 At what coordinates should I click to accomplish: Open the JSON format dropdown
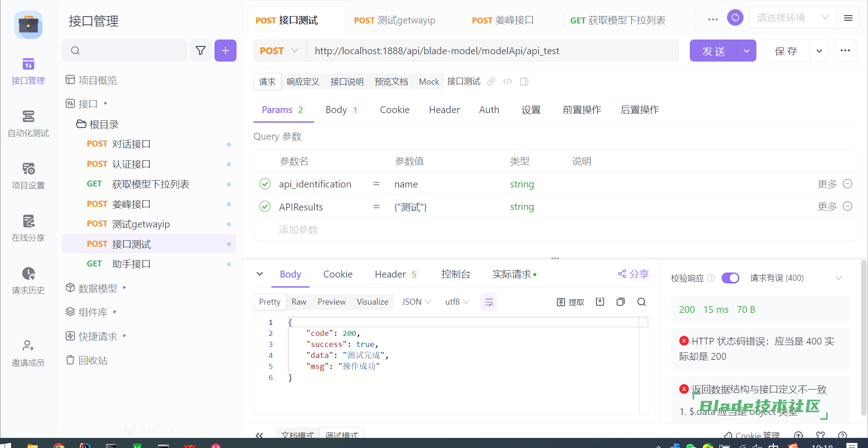point(417,302)
